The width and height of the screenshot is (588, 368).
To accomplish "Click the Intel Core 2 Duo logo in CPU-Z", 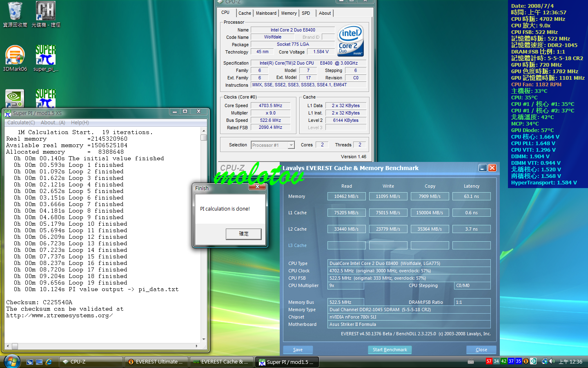I will (x=351, y=40).
